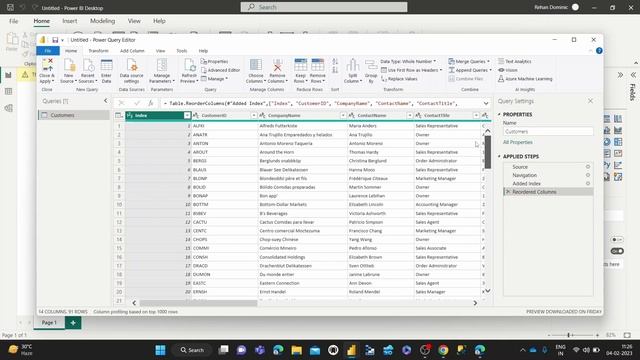Open Data Type Whole Number dropdown
This screenshot has width=640, height=360.
pos(408,61)
